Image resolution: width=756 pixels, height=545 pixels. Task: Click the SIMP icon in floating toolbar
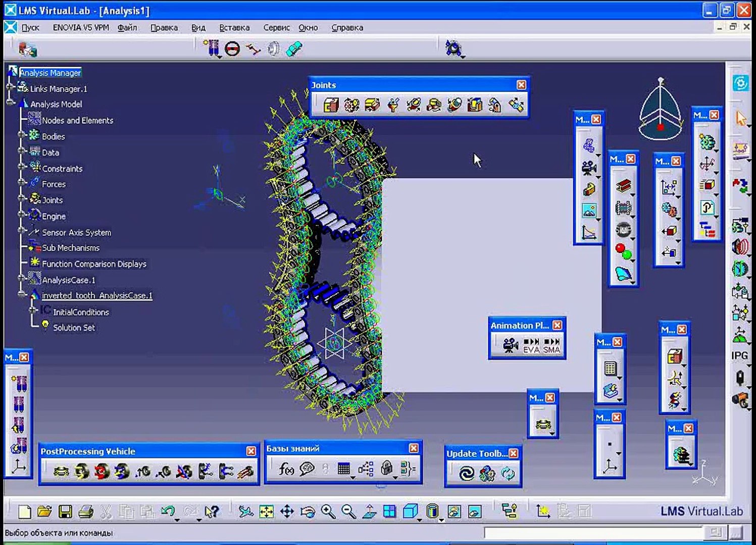[x=623, y=230]
